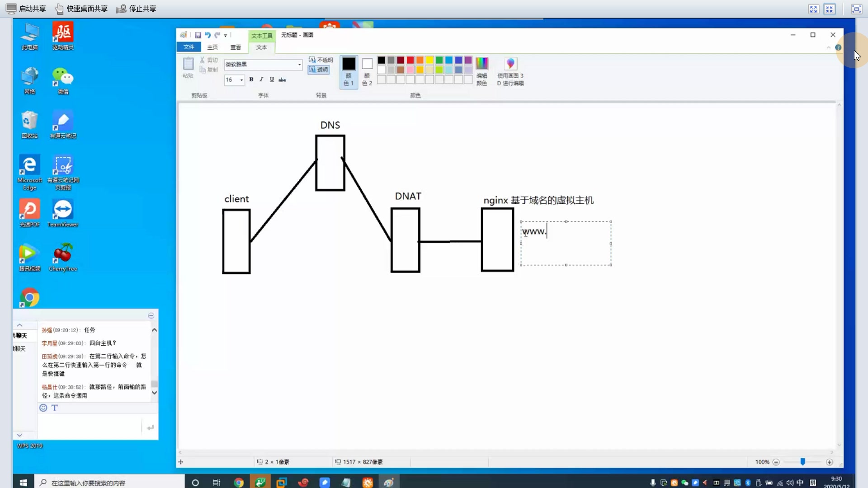Toggle italic text formatting

(x=261, y=80)
